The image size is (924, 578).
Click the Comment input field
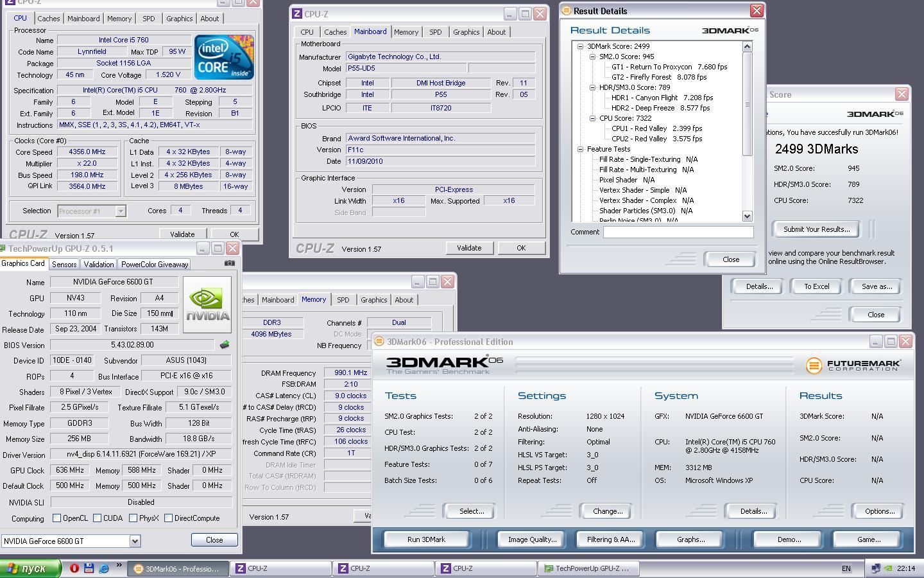point(678,232)
